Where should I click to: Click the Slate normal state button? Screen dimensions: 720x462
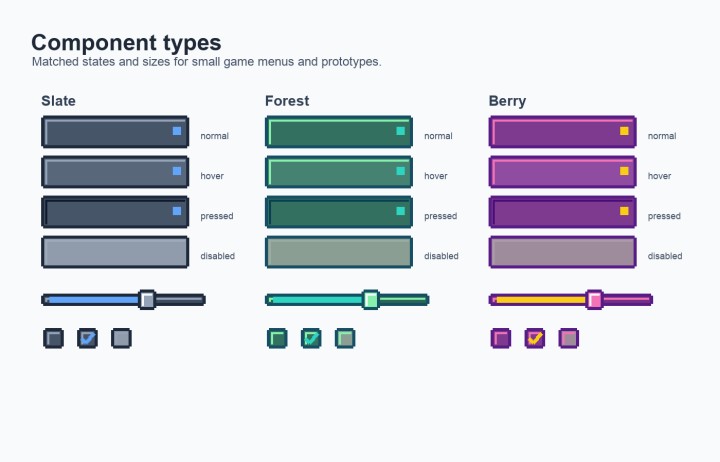115,132
